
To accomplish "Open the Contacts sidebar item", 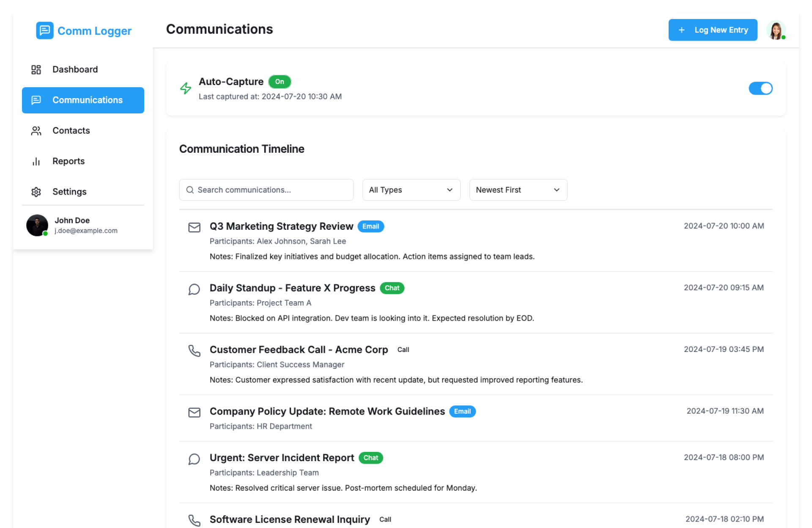I will coord(71,131).
